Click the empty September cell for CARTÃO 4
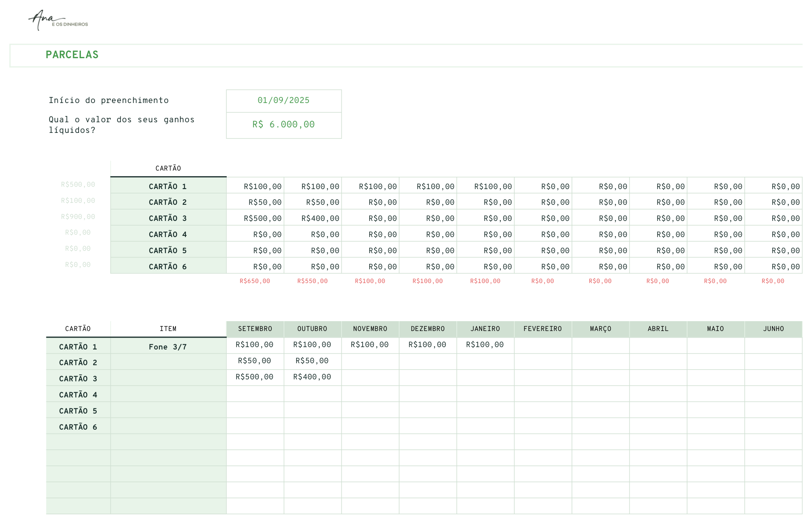The height and width of the screenshot is (524, 812). (x=255, y=394)
